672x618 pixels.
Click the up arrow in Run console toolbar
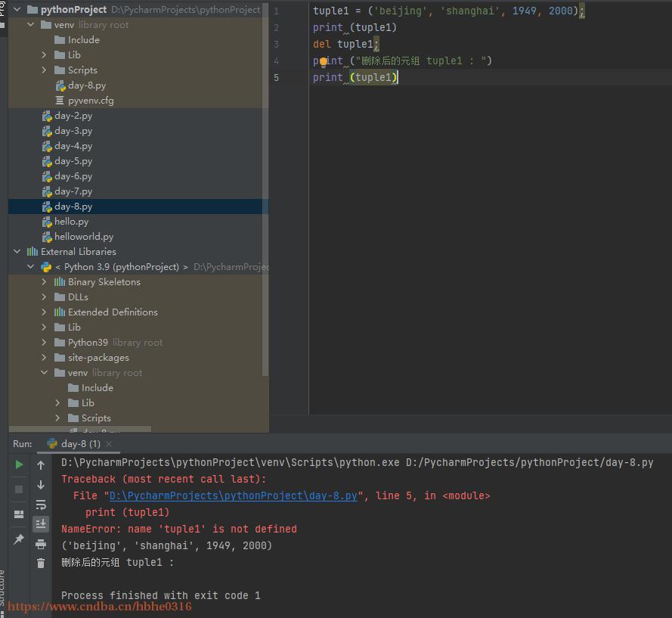(x=41, y=465)
